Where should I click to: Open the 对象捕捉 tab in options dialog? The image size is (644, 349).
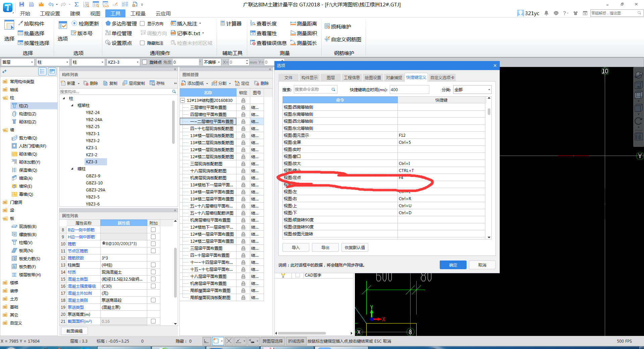coord(394,77)
